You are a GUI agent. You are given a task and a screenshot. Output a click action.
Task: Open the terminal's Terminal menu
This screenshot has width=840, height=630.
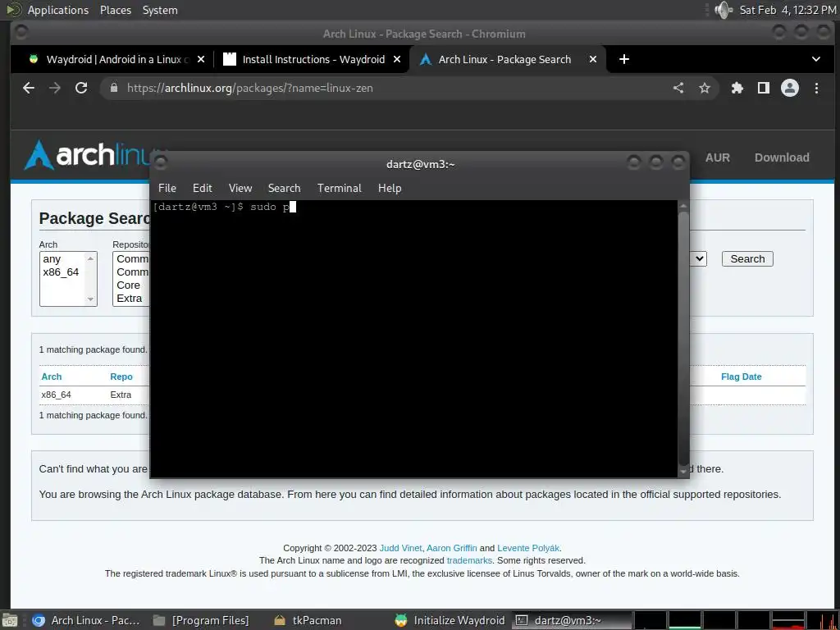click(x=339, y=188)
